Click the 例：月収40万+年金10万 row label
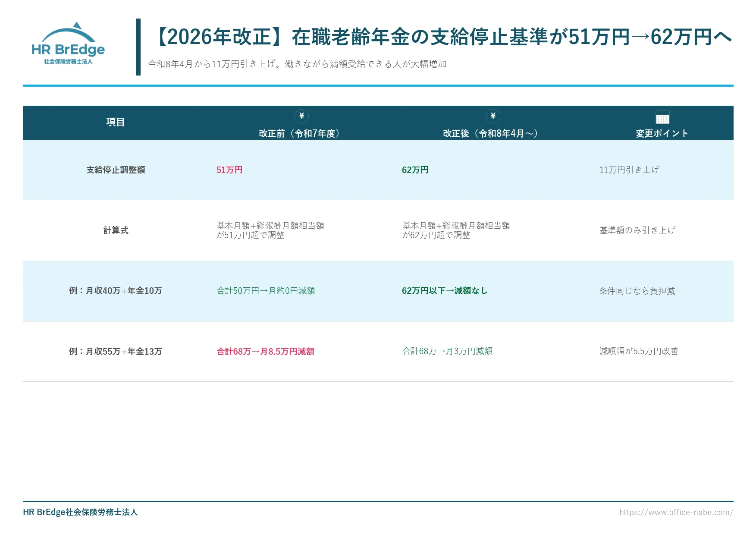This screenshot has width=756, height=535. (116, 291)
